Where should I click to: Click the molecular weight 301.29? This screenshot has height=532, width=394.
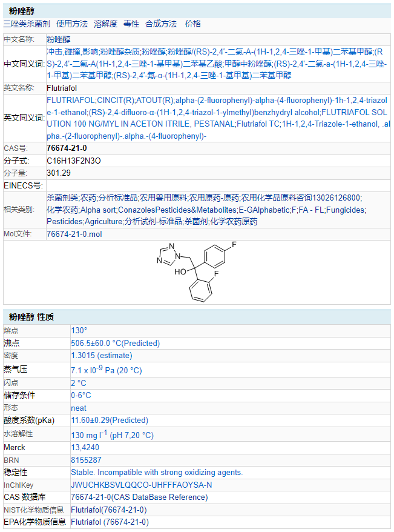(x=59, y=173)
